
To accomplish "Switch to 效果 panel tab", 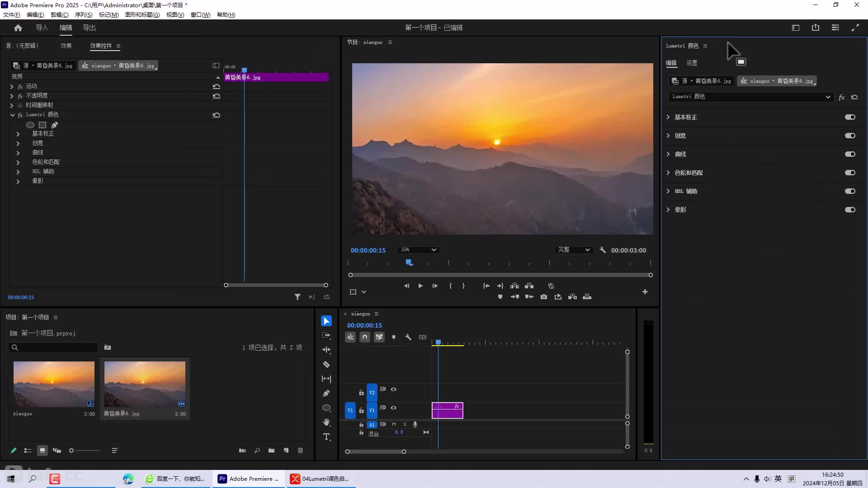I will [x=66, y=46].
